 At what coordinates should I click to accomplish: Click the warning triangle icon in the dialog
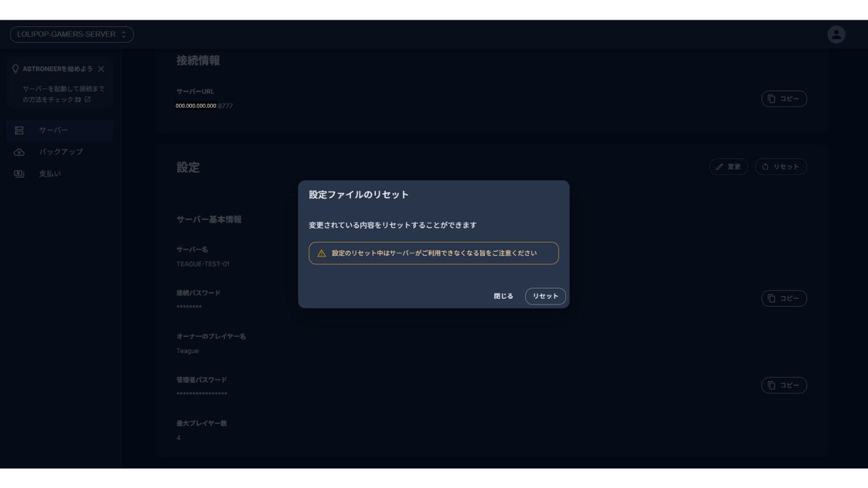click(x=321, y=253)
